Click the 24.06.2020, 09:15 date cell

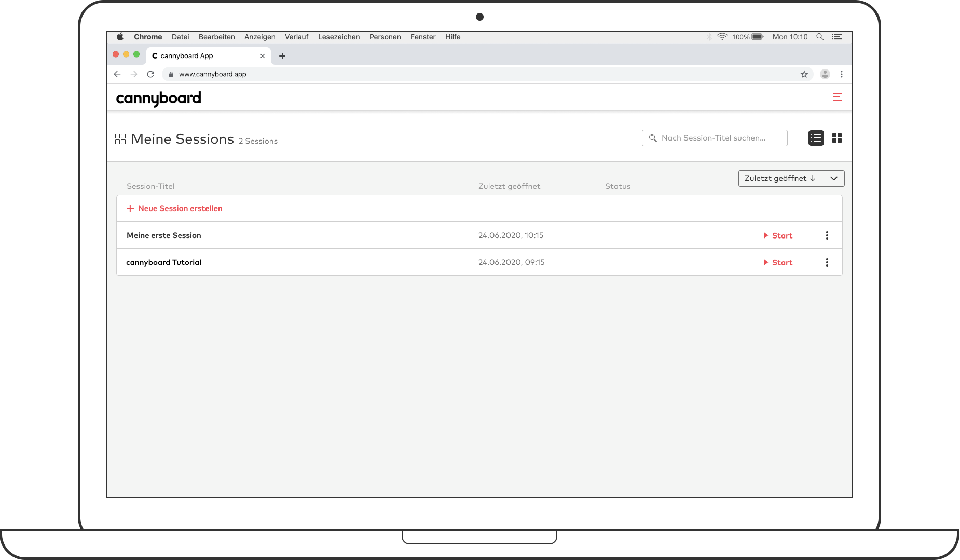click(x=511, y=262)
